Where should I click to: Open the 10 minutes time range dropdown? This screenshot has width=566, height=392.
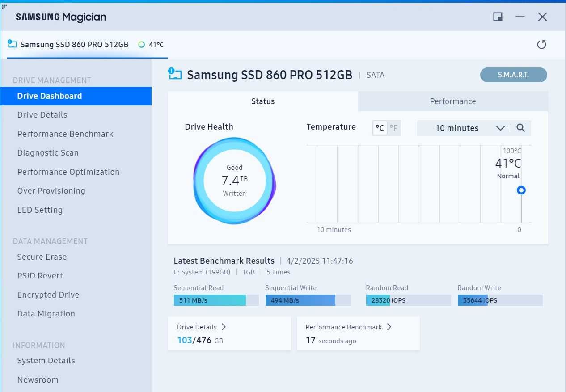pos(465,128)
